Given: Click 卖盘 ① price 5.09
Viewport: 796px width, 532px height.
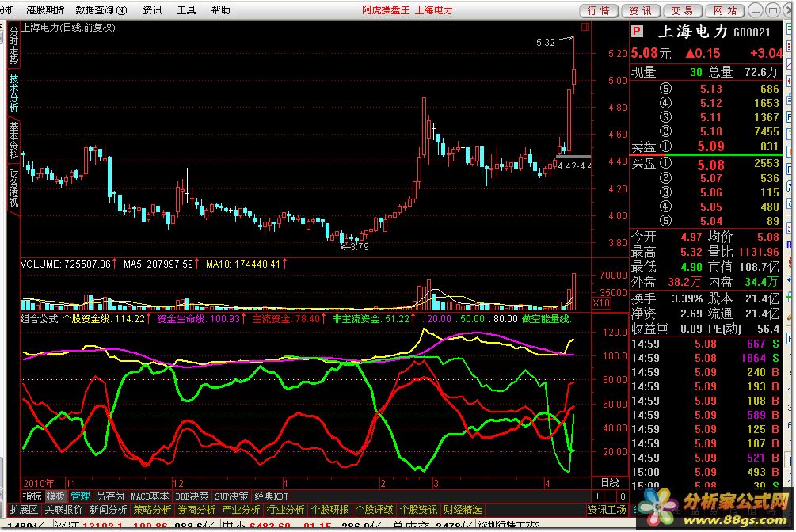Looking at the screenshot, I should pos(710,146).
